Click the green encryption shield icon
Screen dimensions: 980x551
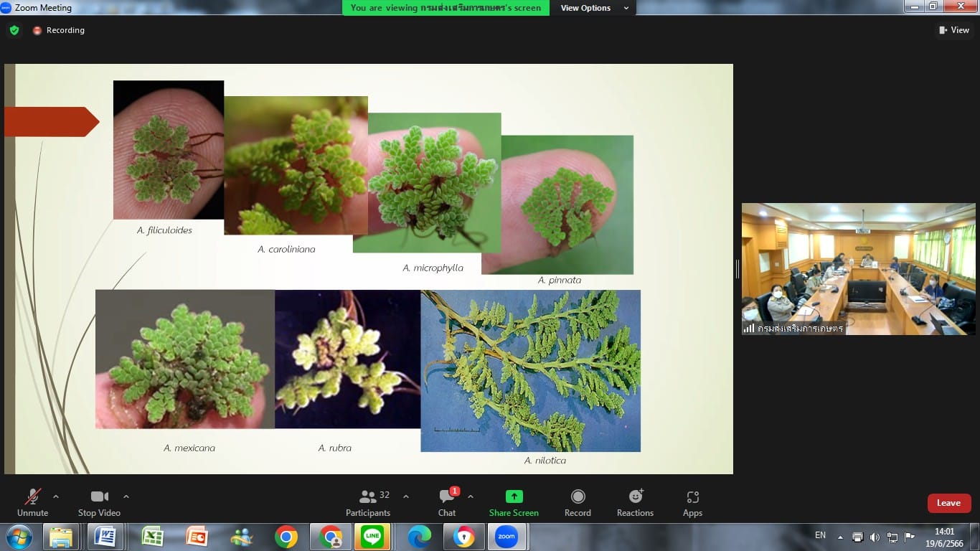[x=14, y=30]
